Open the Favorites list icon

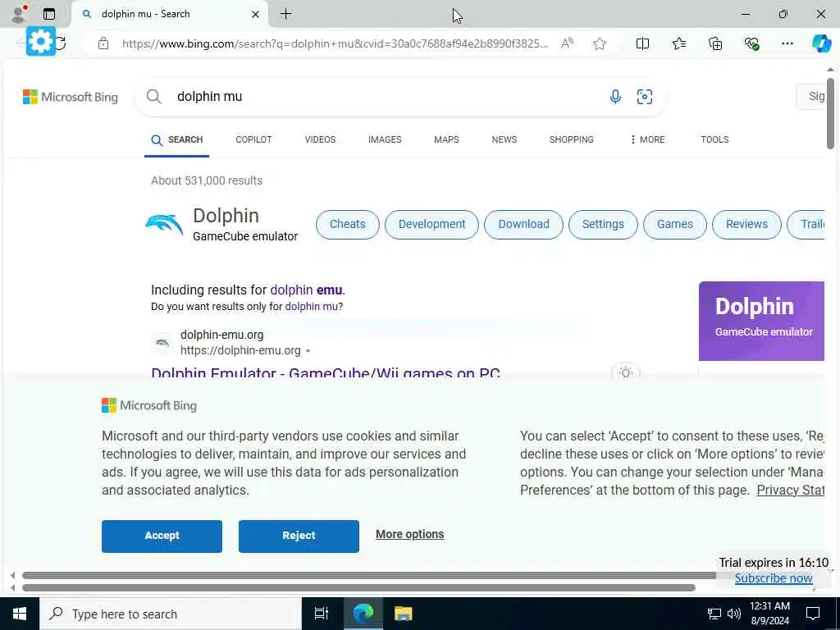point(678,43)
